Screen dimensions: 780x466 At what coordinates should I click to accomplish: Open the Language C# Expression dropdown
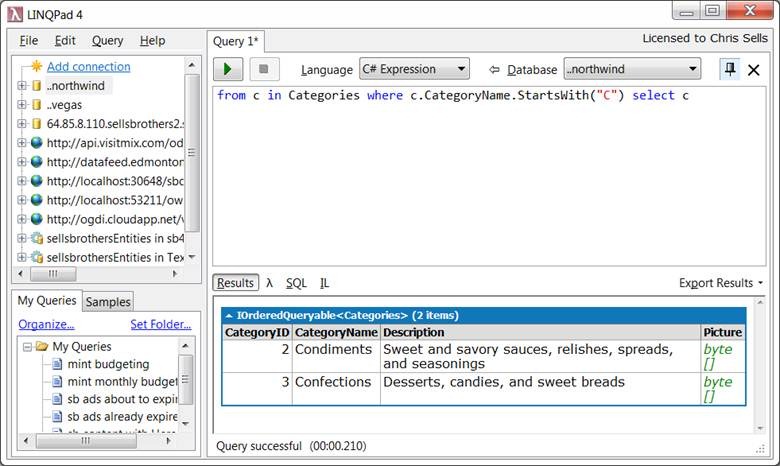click(414, 69)
